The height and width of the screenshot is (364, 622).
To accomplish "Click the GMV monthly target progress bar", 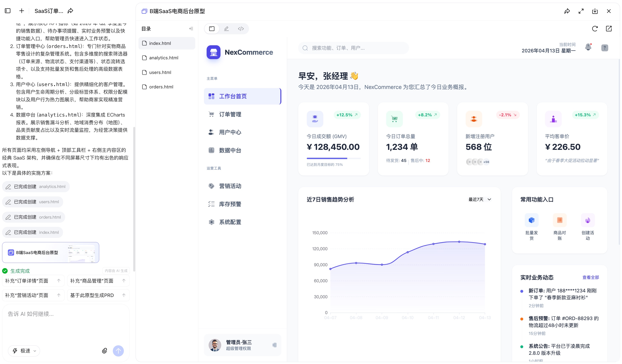I will (334, 159).
